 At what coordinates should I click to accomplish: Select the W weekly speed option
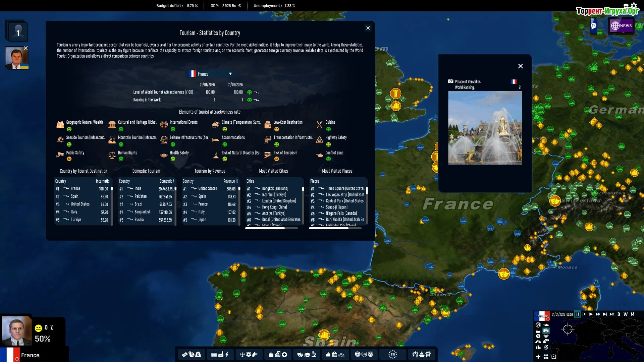point(625,314)
